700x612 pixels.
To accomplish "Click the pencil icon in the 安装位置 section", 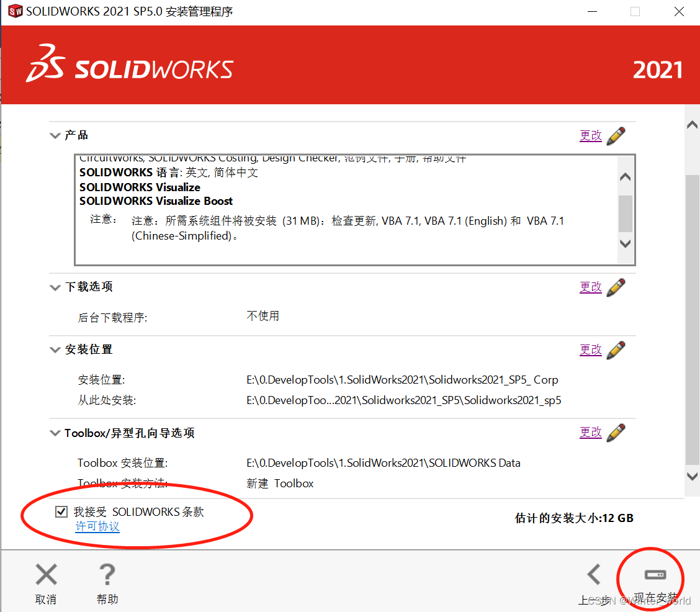I will pyautogui.click(x=616, y=349).
